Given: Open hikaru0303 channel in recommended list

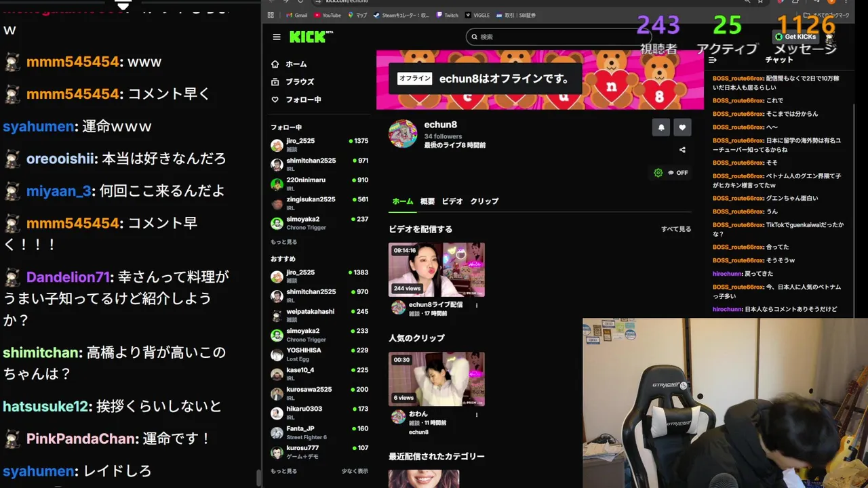Looking at the screenshot, I should point(319,413).
